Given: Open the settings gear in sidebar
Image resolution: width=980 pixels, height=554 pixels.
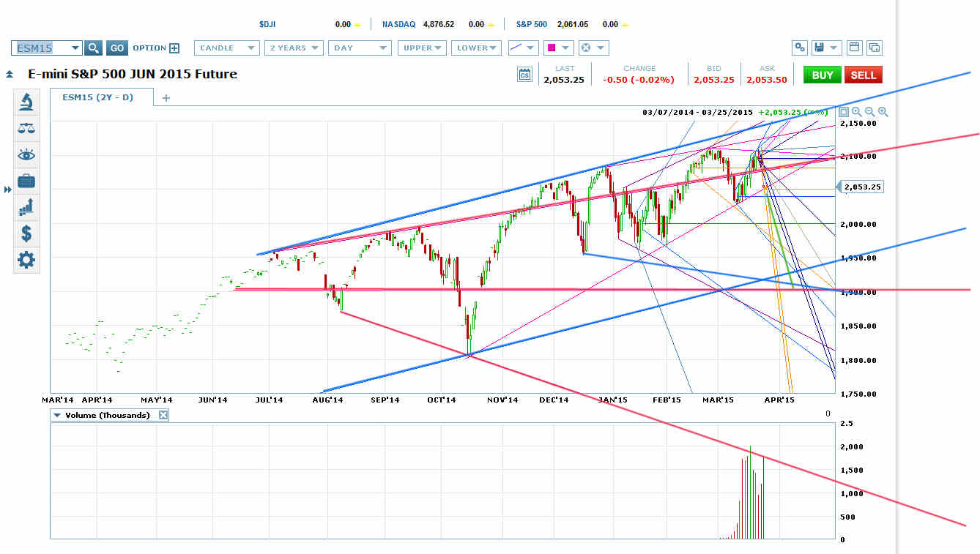Looking at the screenshot, I should pos(26,260).
